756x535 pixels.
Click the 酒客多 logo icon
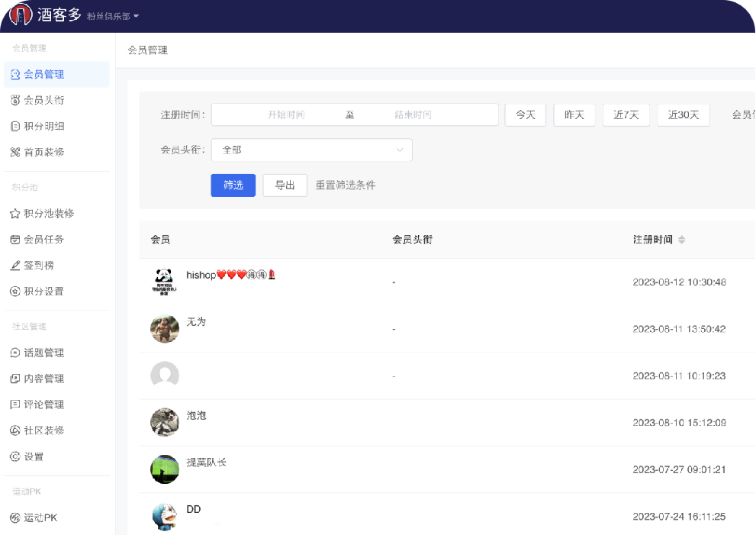click(21, 14)
